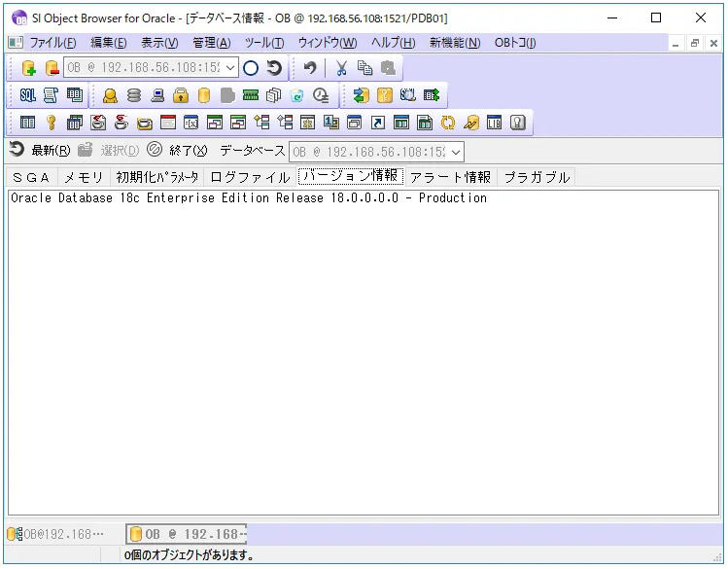Click the disconnect database icon with red minus
The height and width of the screenshot is (569, 728).
point(52,68)
